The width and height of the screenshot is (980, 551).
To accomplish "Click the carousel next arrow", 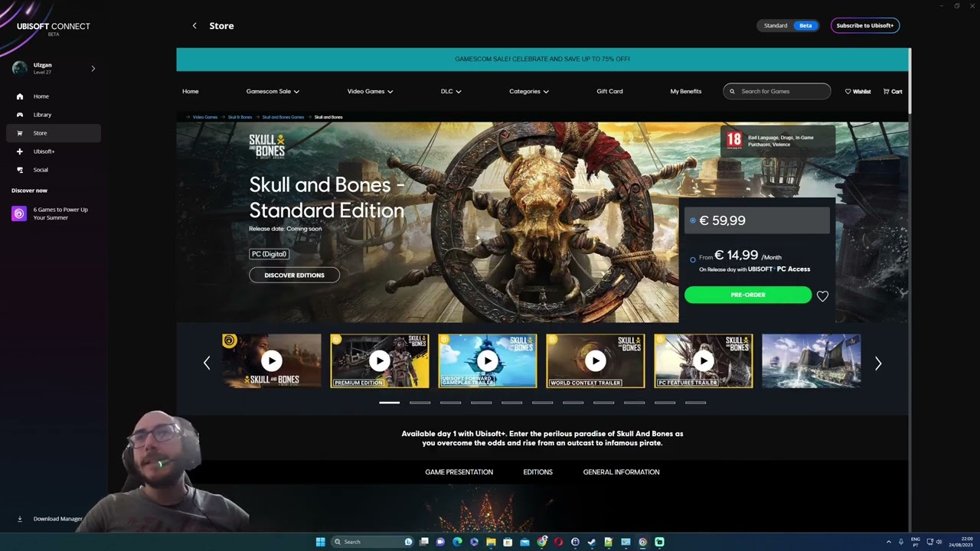I will [x=878, y=363].
